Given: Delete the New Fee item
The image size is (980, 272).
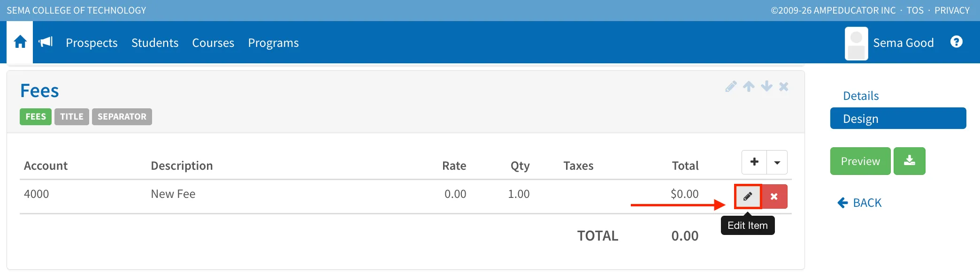Looking at the screenshot, I should [774, 196].
